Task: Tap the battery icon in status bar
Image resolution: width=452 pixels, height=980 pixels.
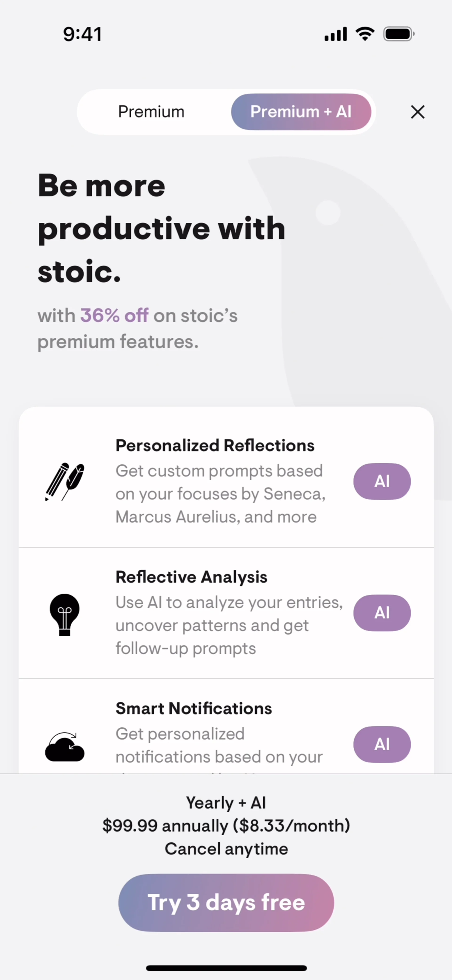Action: point(399,34)
